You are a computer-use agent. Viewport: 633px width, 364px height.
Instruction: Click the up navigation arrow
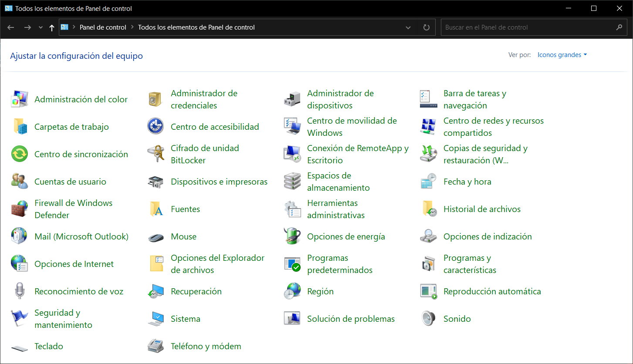(x=51, y=27)
